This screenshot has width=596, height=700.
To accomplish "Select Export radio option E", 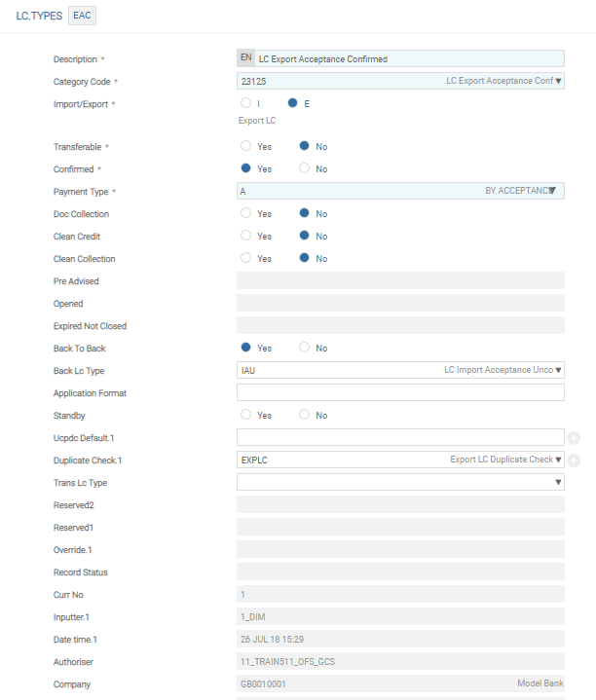I will pos(292,102).
